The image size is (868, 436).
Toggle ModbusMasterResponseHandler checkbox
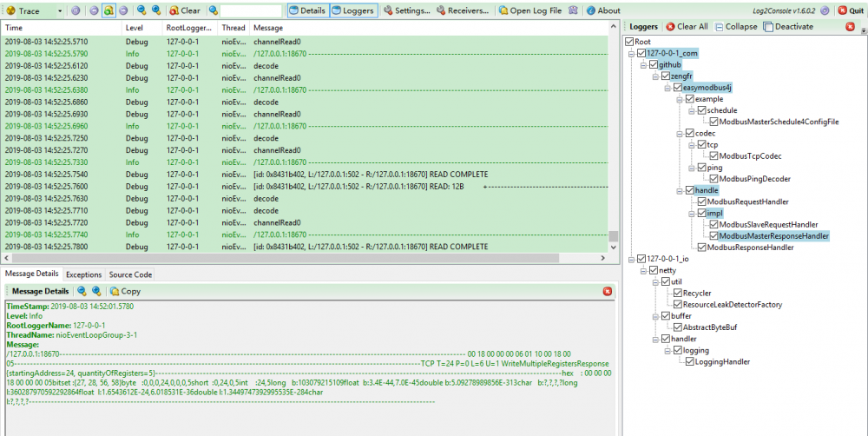(713, 236)
